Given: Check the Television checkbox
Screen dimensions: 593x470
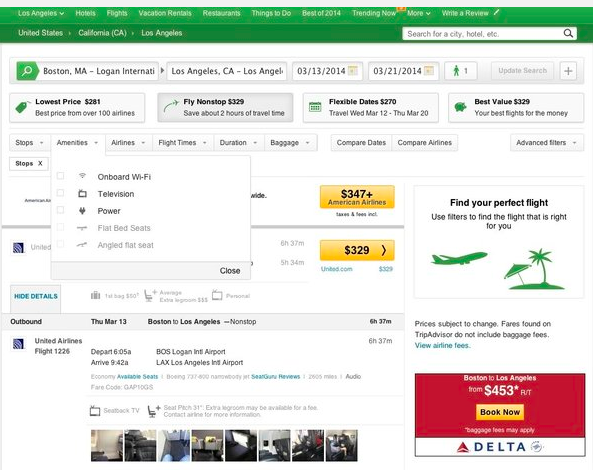Looking at the screenshot, I should tap(60, 193).
